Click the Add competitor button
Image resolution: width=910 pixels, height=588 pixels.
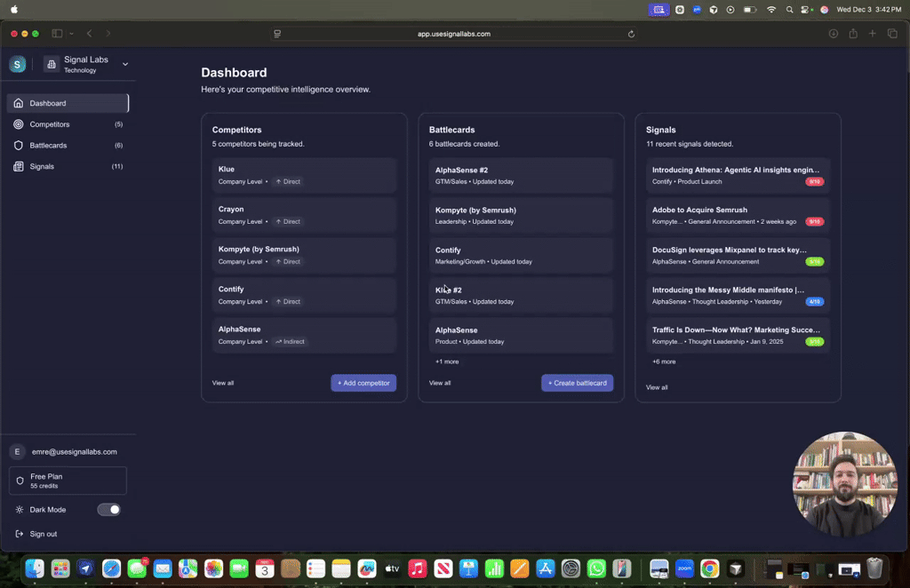pyautogui.click(x=363, y=383)
